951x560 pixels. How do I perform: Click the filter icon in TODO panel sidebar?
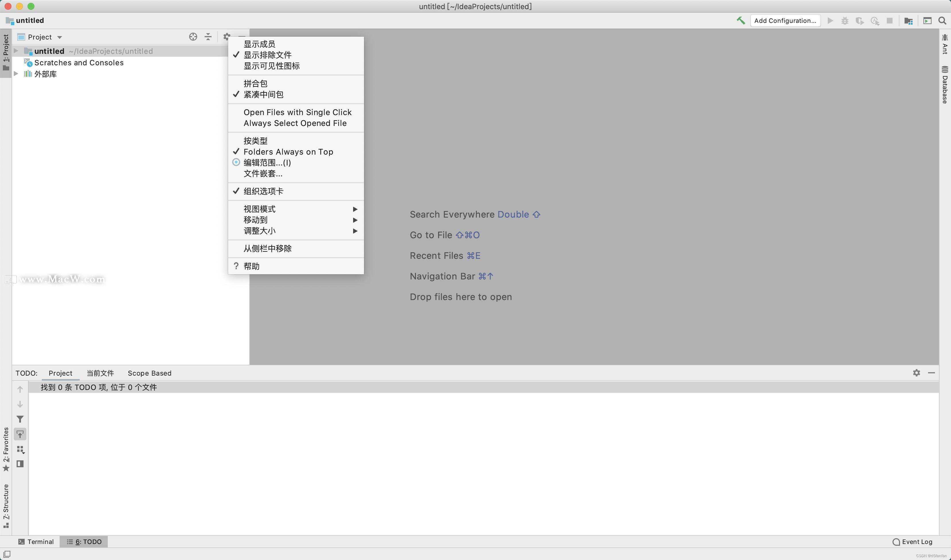(20, 419)
